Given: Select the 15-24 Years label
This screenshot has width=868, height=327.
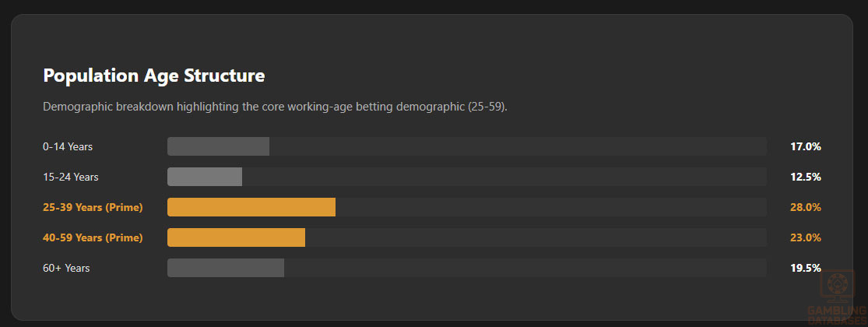Looking at the screenshot, I should [71, 177].
